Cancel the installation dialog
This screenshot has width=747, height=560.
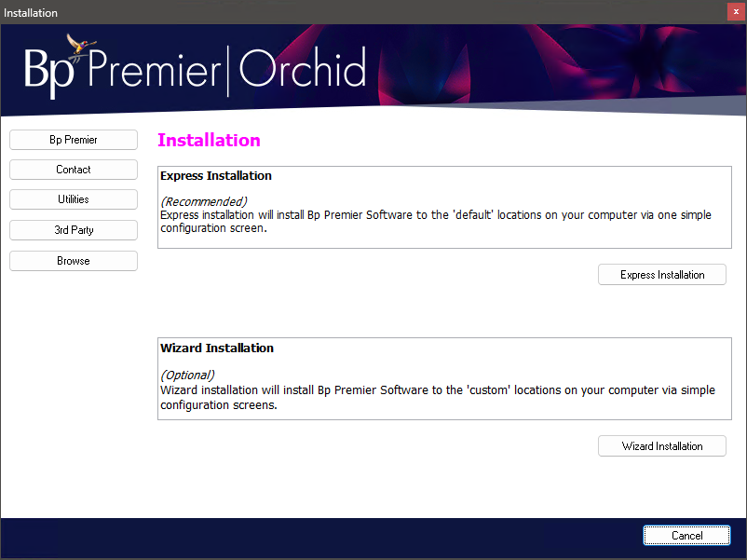point(686,535)
